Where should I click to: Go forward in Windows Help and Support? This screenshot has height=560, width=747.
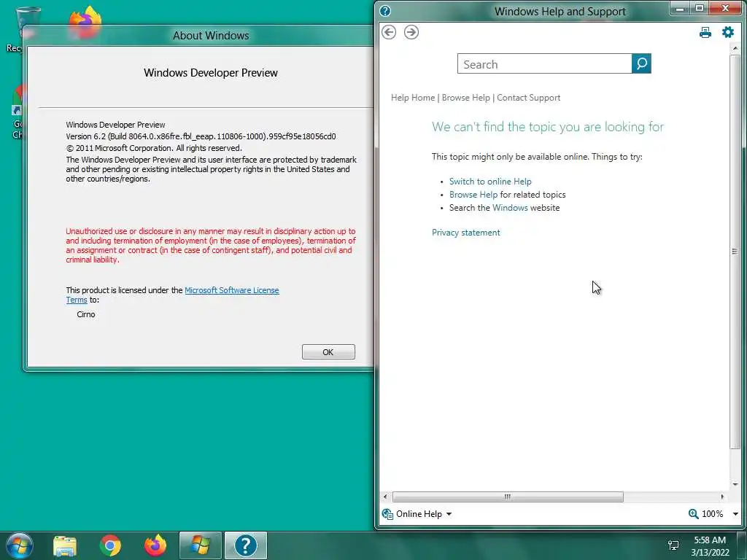tap(411, 32)
